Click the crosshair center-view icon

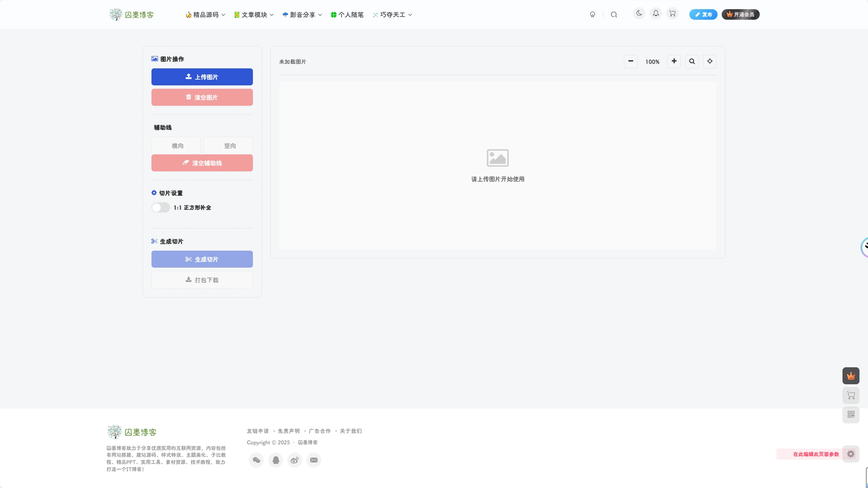point(709,62)
